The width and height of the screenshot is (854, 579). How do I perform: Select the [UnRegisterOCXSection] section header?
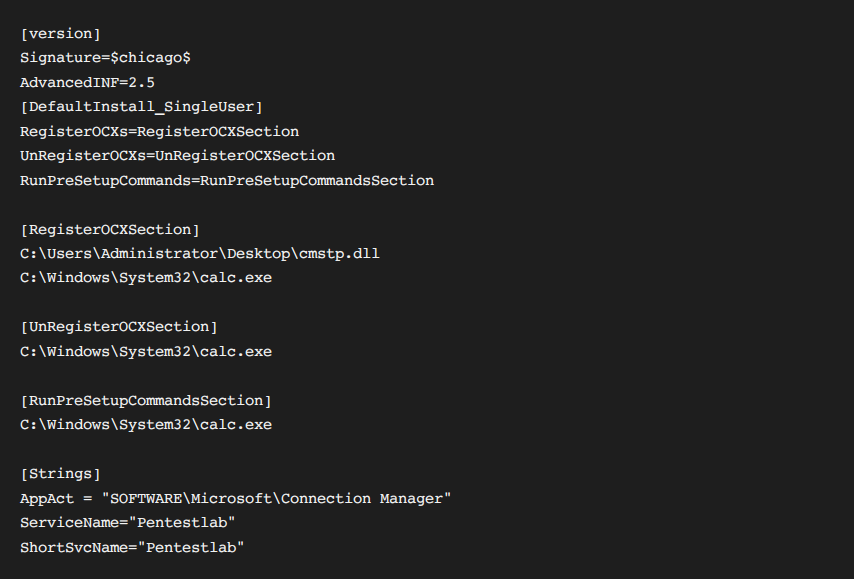click(x=119, y=327)
